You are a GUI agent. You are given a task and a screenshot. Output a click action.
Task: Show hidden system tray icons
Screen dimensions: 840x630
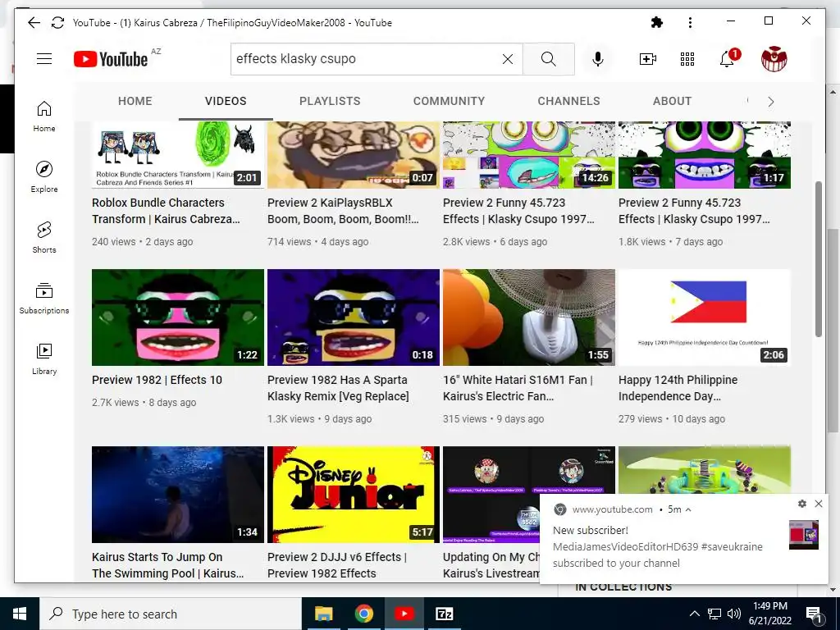(694, 614)
